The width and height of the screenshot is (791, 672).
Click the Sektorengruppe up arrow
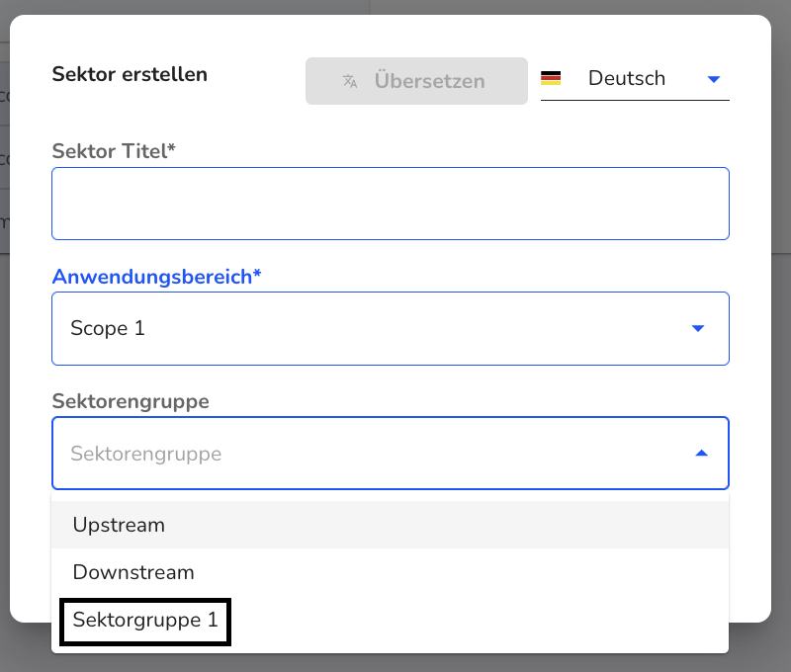tap(701, 454)
